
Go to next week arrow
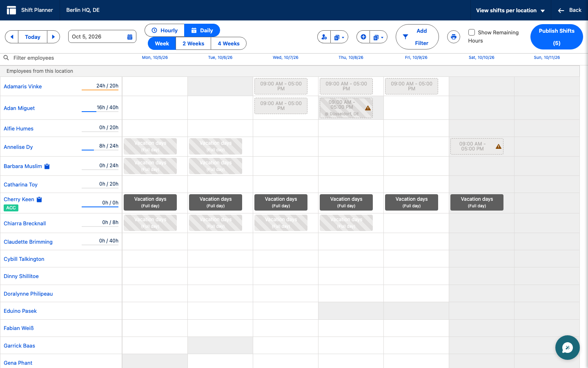[53, 37]
